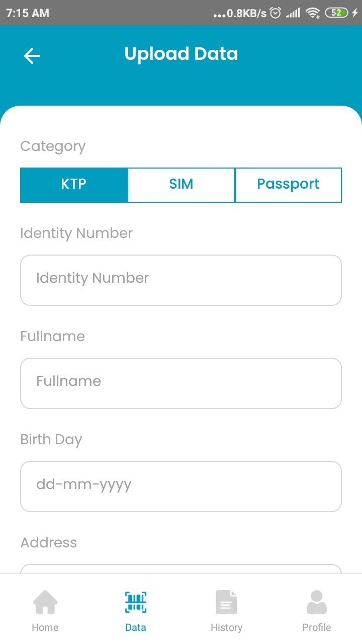
Task: Select the KTP category
Action: click(x=74, y=185)
